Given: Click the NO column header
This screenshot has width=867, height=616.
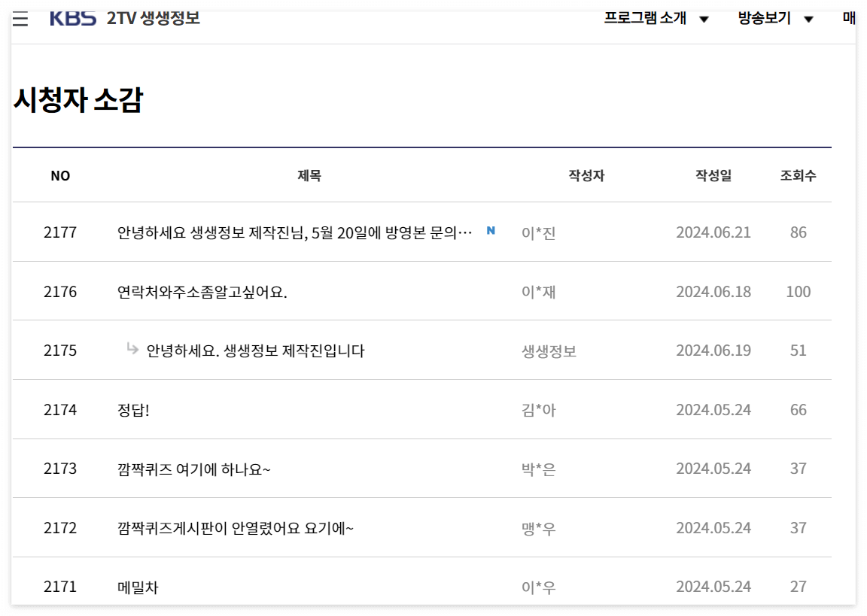Looking at the screenshot, I should (x=60, y=175).
